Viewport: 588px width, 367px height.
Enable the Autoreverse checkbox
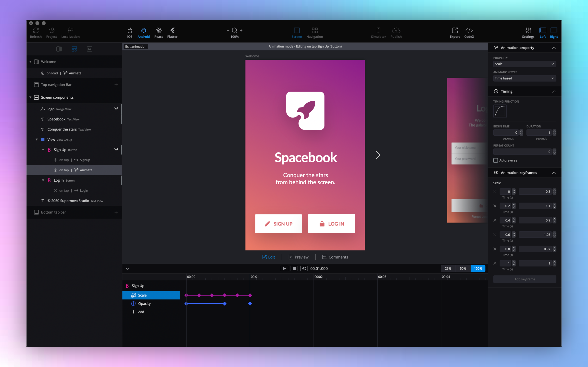(495, 160)
